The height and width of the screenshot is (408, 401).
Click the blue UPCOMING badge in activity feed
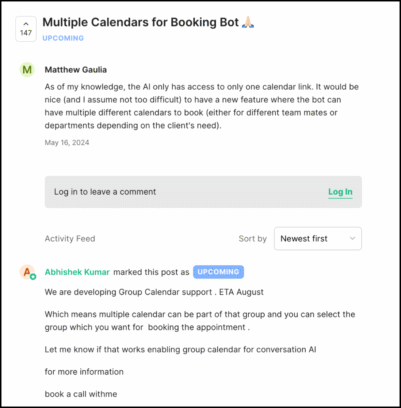point(218,272)
